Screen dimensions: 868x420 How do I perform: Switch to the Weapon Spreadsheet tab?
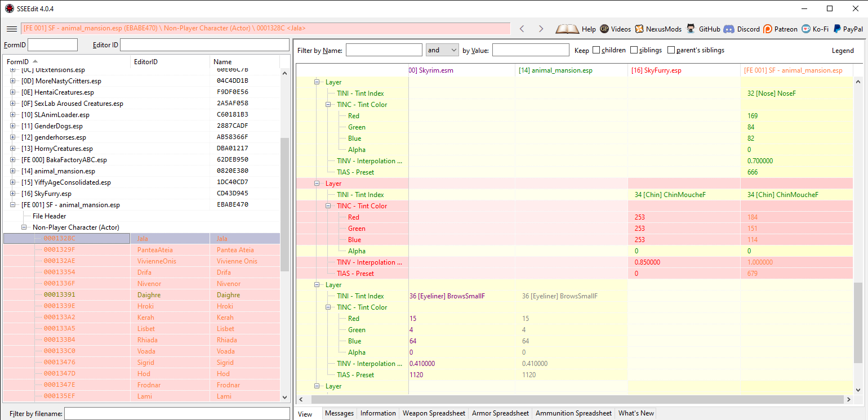click(434, 413)
